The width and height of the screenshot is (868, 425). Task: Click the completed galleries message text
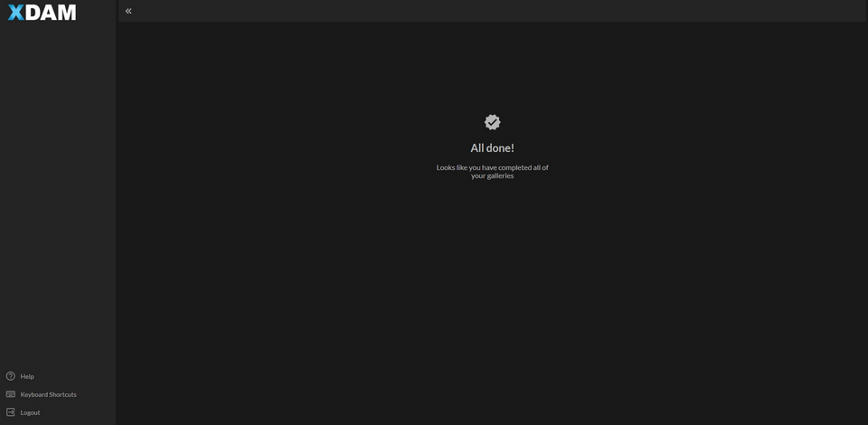[492, 171]
